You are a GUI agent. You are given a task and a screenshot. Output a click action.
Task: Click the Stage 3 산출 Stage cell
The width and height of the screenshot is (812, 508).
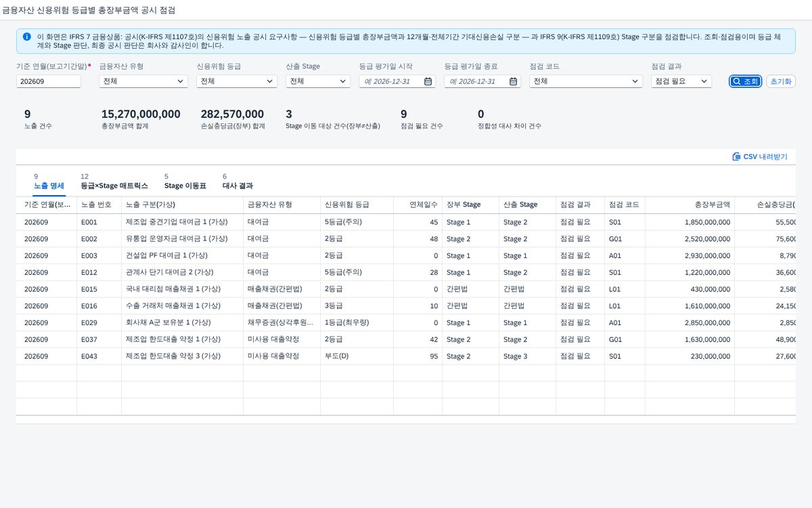[527, 356]
